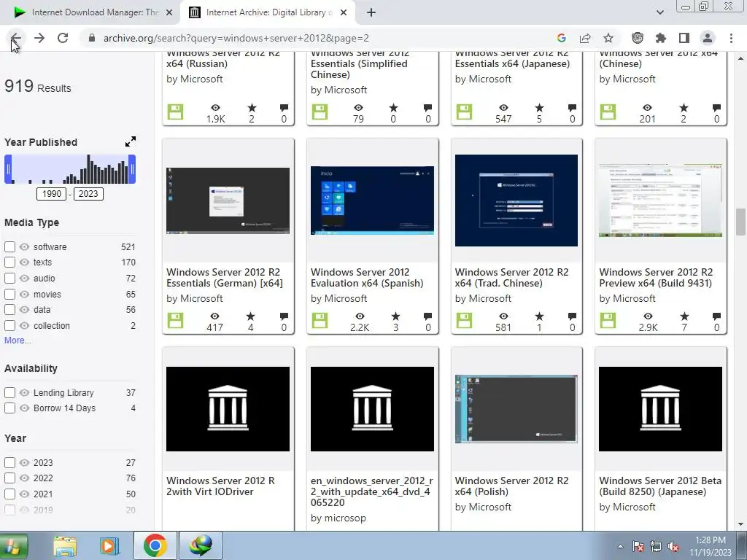
Task: Share this page via the share icon
Action: (585, 38)
